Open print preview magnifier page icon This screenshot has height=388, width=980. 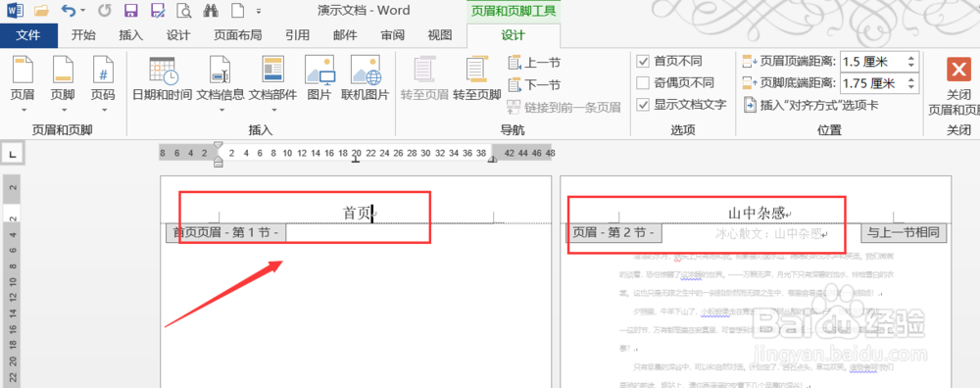pos(184,10)
